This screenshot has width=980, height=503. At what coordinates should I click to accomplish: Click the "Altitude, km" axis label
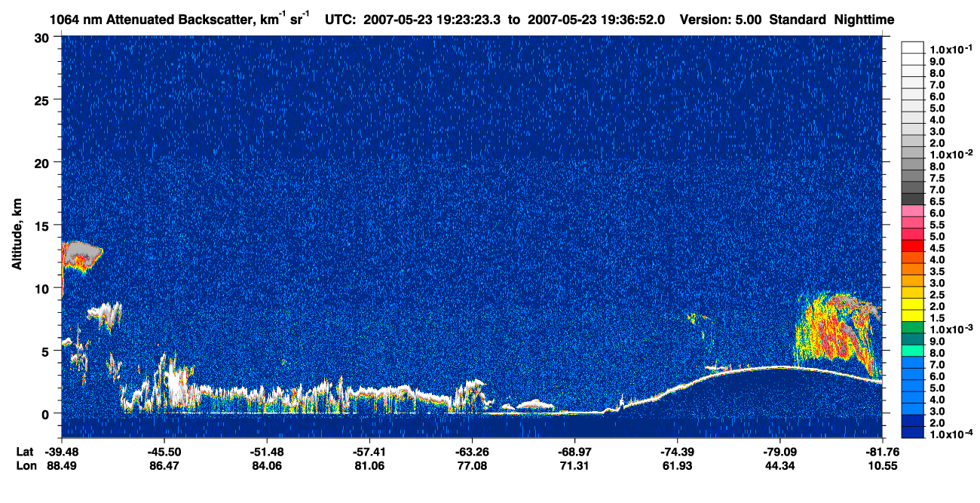(17, 234)
